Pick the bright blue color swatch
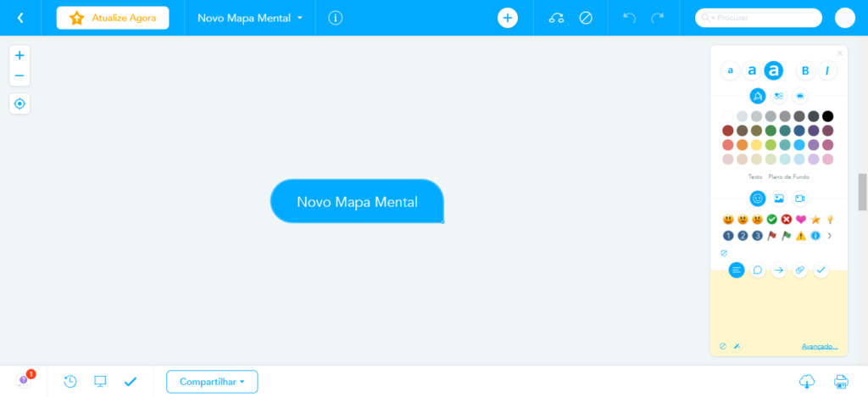 click(798, 145)
